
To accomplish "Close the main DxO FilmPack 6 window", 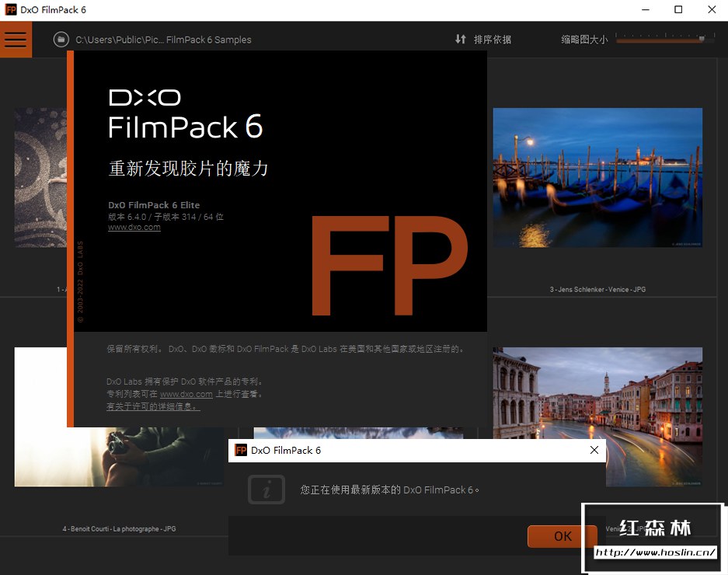I will click(712, 10).
